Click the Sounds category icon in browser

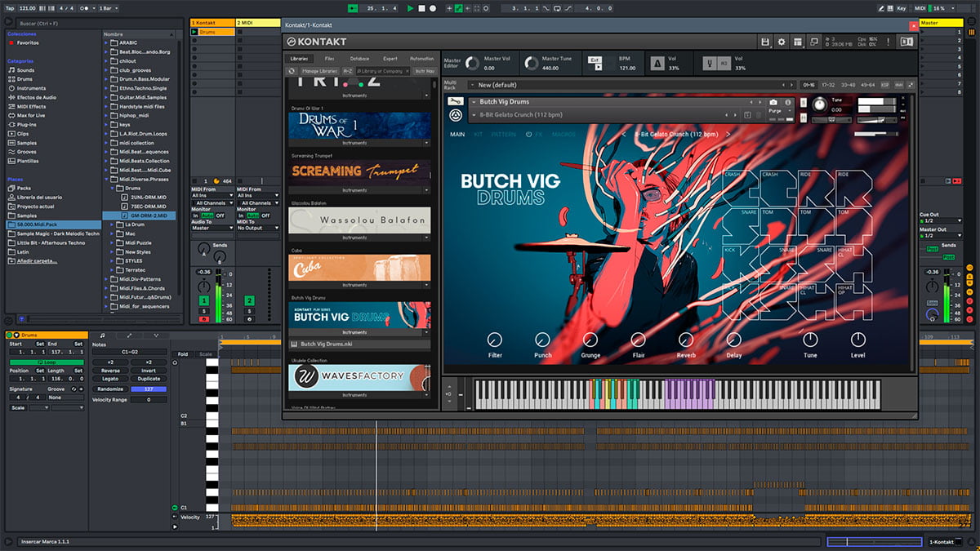coord(11,70)
